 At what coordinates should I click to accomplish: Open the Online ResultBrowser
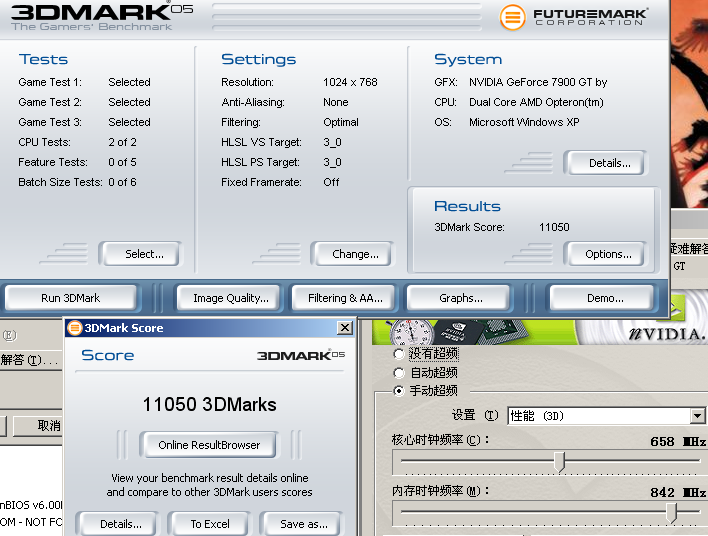click(209, 445)
